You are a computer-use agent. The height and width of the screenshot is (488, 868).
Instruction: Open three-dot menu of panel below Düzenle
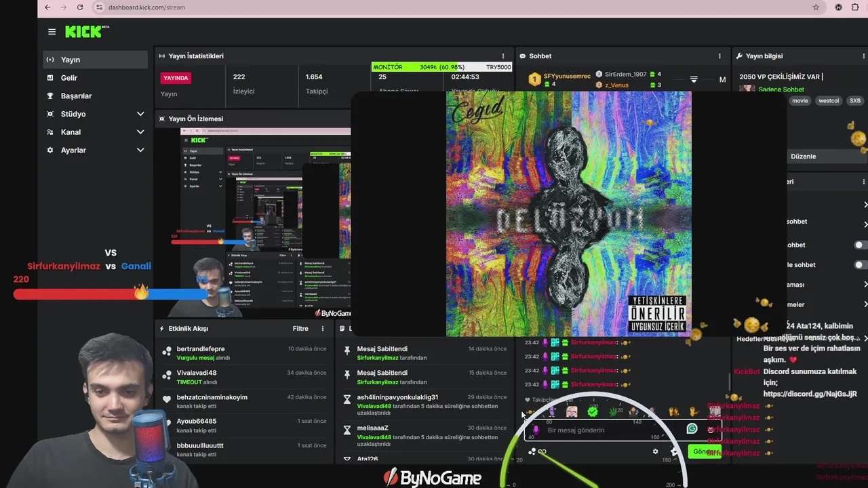[863, 181]
